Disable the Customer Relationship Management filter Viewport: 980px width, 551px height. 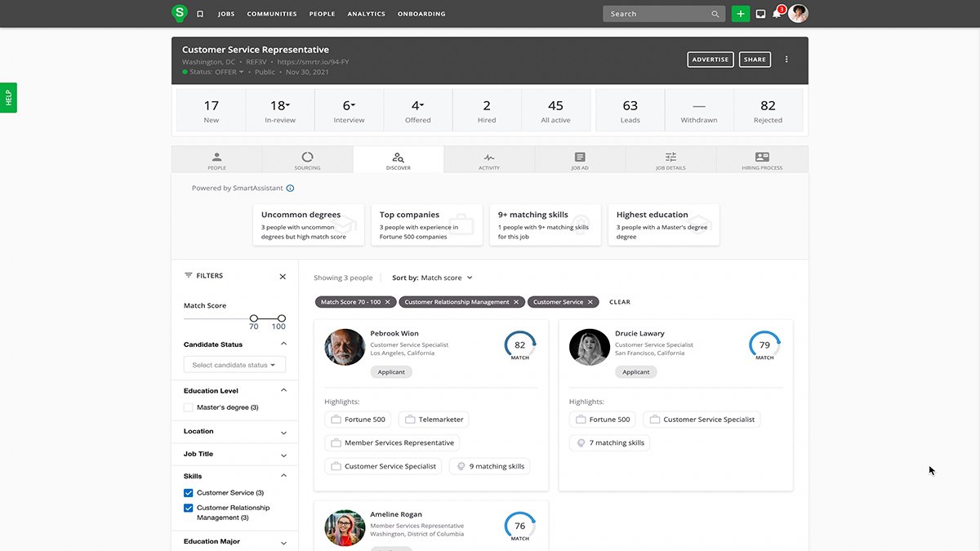pos(189,508)
